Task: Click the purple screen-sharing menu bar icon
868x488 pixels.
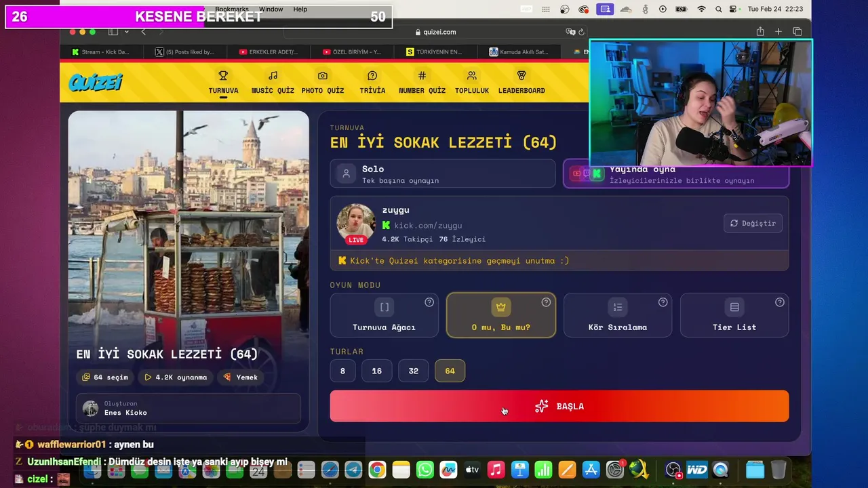Action: [605, 9]
